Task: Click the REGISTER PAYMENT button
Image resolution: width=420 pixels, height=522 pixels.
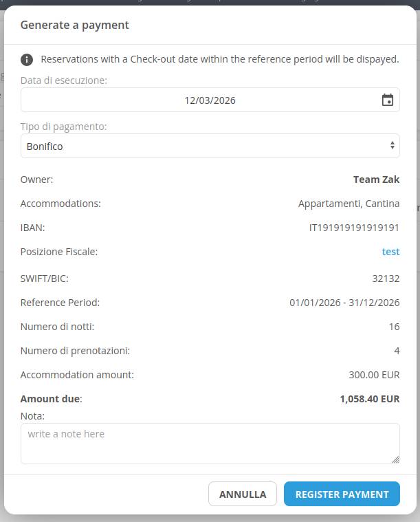Action: click(342, 494)
